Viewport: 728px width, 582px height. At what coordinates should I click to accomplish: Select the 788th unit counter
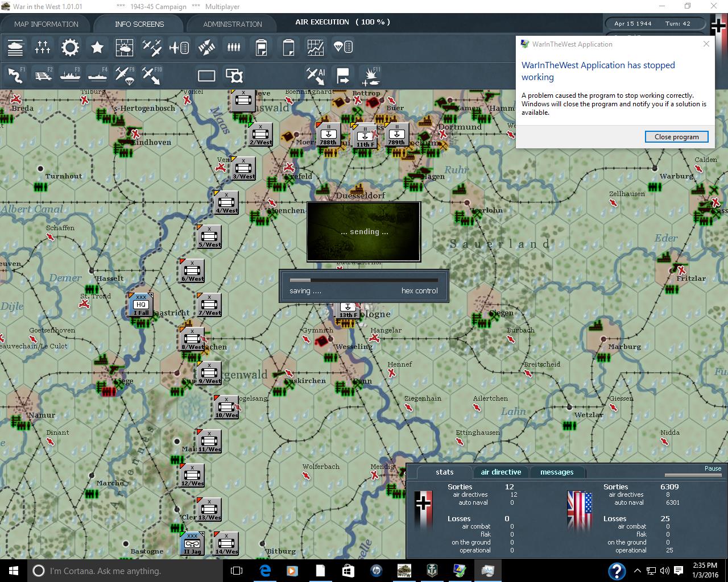(328, 134)
